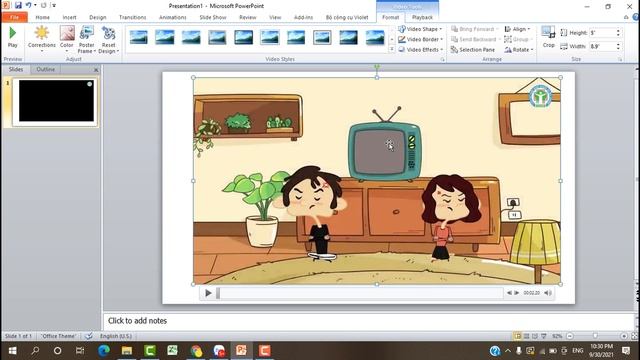
Task: Open notification center on taskbar
Action: [626, 351]
